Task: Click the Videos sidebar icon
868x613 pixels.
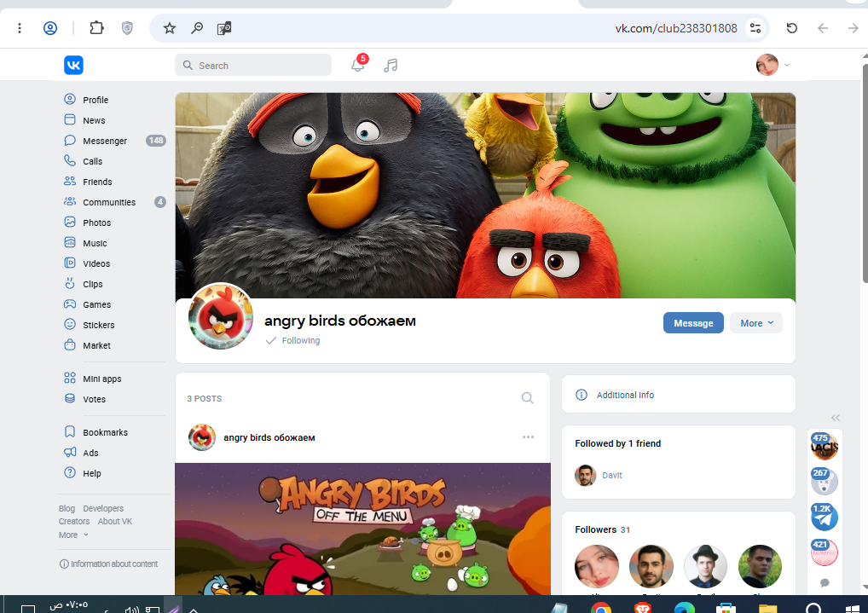Action: [x=70, y=263]
